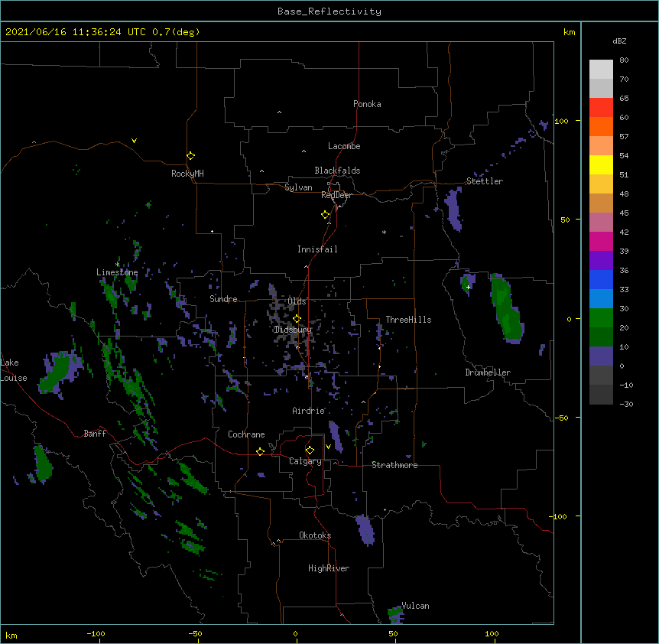
Task: Click the Stettler city label
Action: pyautogui.click(x=485, y=181)
